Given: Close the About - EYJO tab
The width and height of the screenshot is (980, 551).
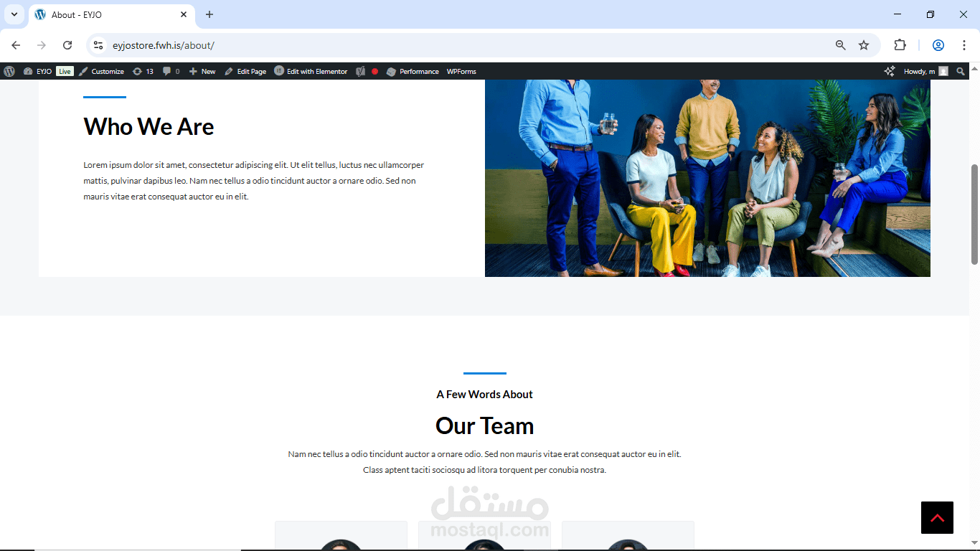Looking at the screenshot, I should pyautogui.click(x=184, y=14).
